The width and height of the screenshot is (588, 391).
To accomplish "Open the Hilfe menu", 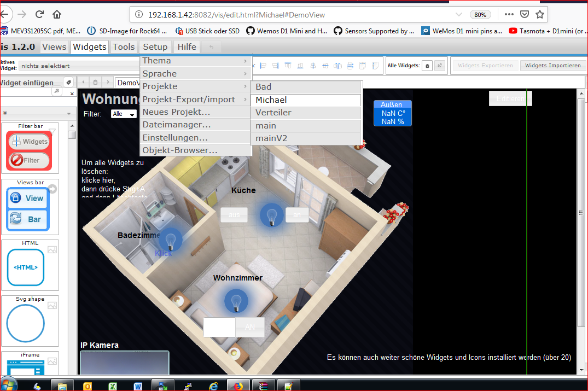I will [x=187, y=47].
